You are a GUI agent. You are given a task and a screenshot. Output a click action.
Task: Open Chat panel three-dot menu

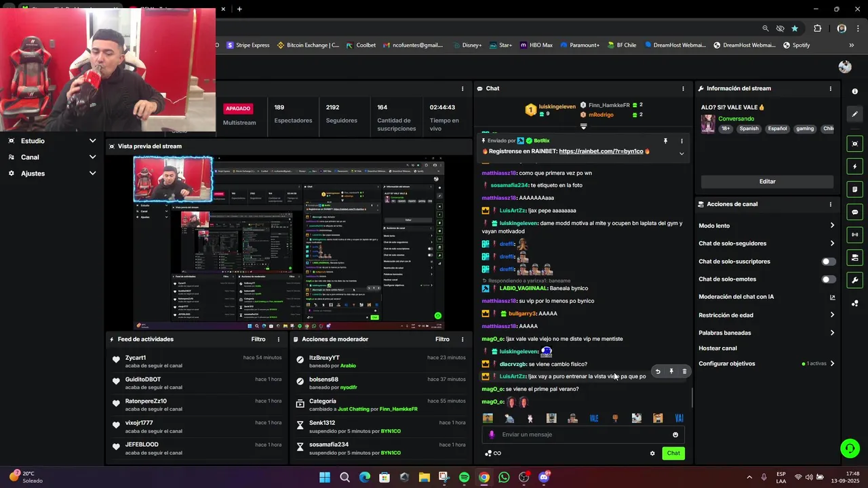click(683, 89)
